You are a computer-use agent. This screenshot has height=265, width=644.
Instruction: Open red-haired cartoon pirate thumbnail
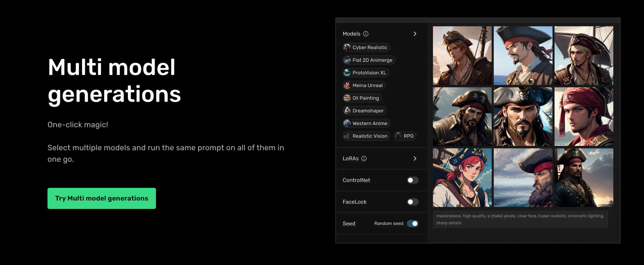tap(462, 178)
